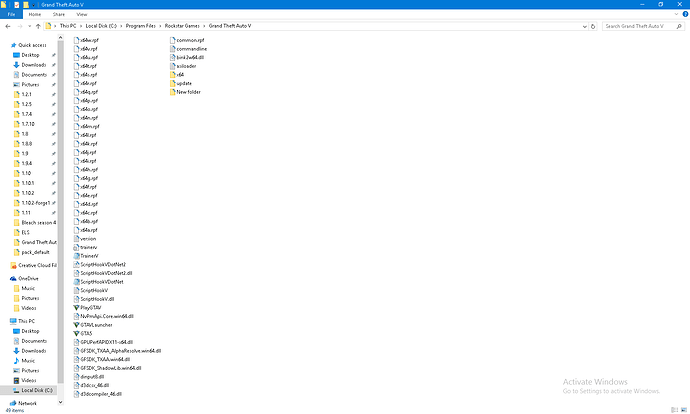Click the chevron after Rockstar Games breadcrumb
This screenshot has height=414, width=690.
[x=204, y=26]
